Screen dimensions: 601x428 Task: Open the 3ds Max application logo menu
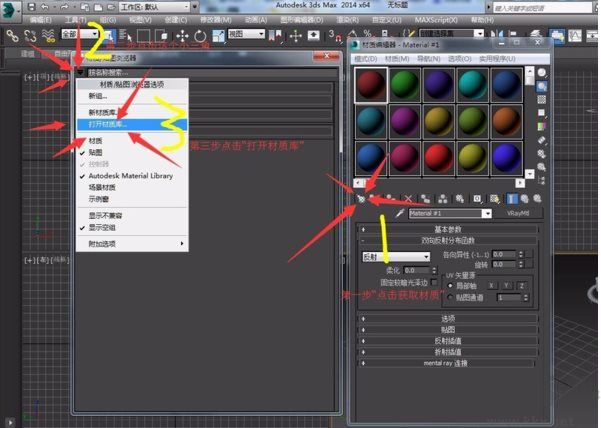(11, 10)
